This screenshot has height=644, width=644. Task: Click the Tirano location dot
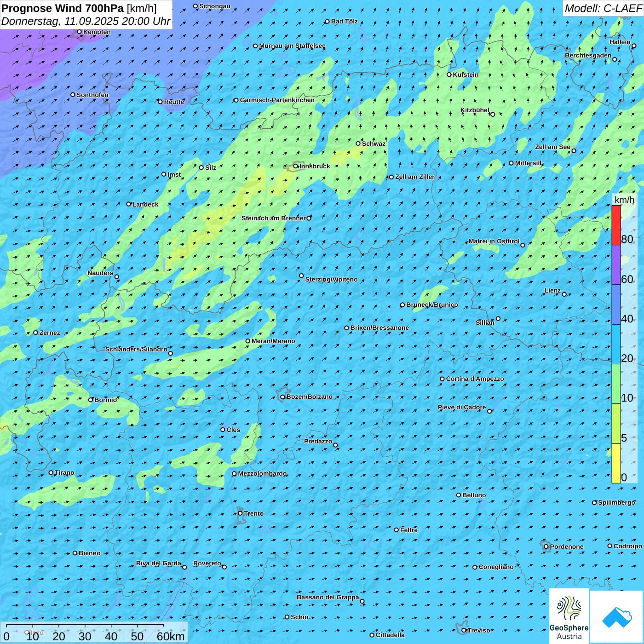51,472
